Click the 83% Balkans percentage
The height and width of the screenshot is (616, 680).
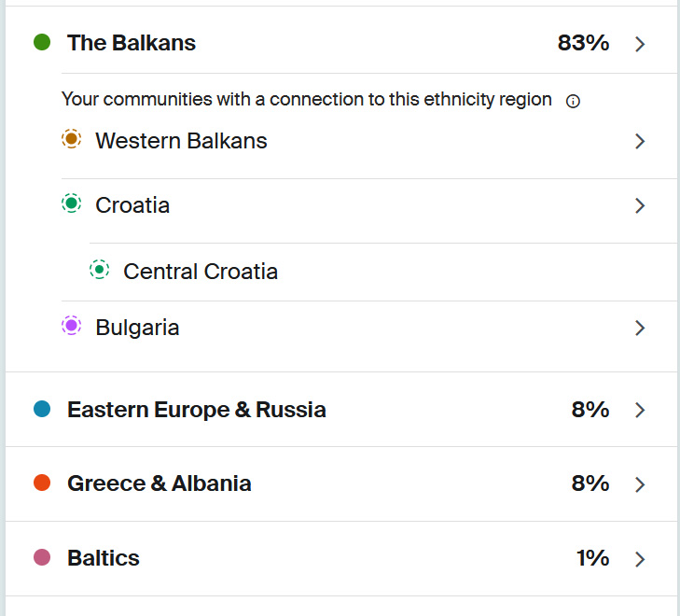coord(583,43)
